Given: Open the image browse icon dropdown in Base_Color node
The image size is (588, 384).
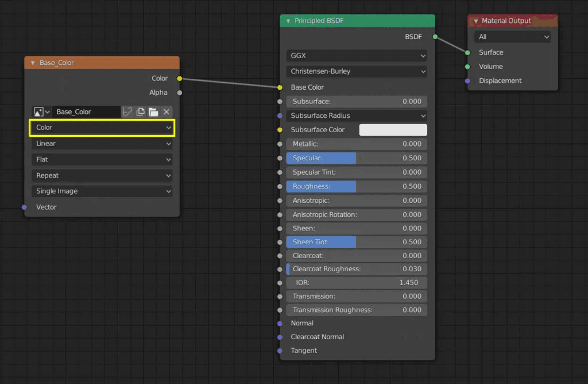Looking at the screenshot, I should click(41, 112).
